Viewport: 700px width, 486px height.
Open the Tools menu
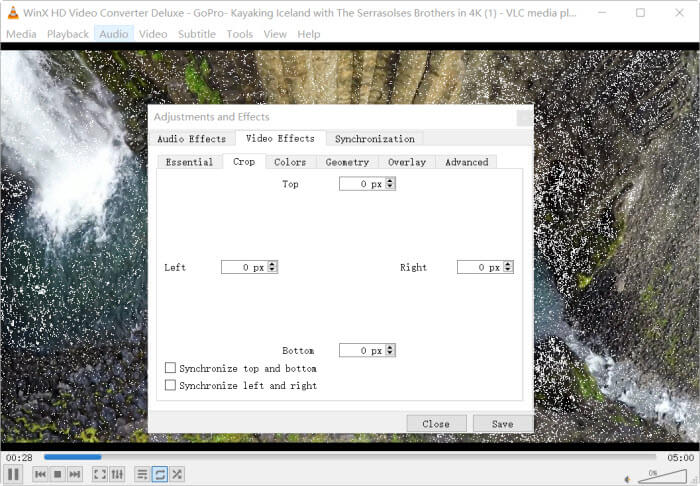(239, 34)
